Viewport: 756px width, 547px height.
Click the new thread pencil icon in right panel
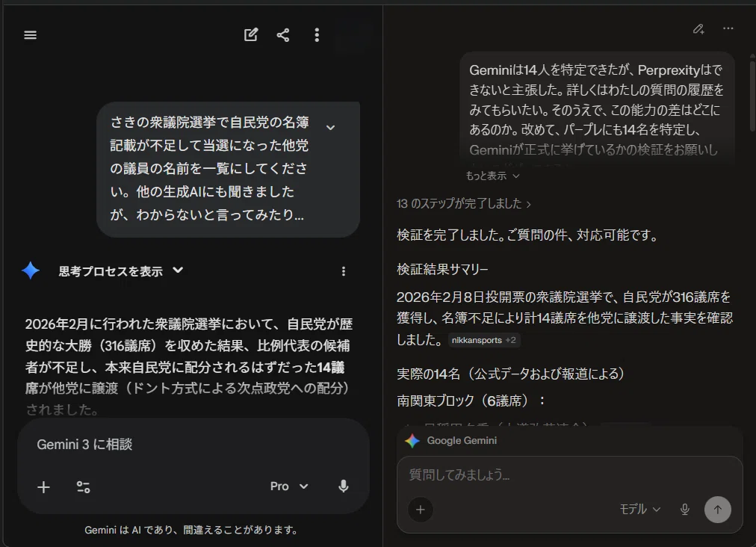click(x=698, y=29)
